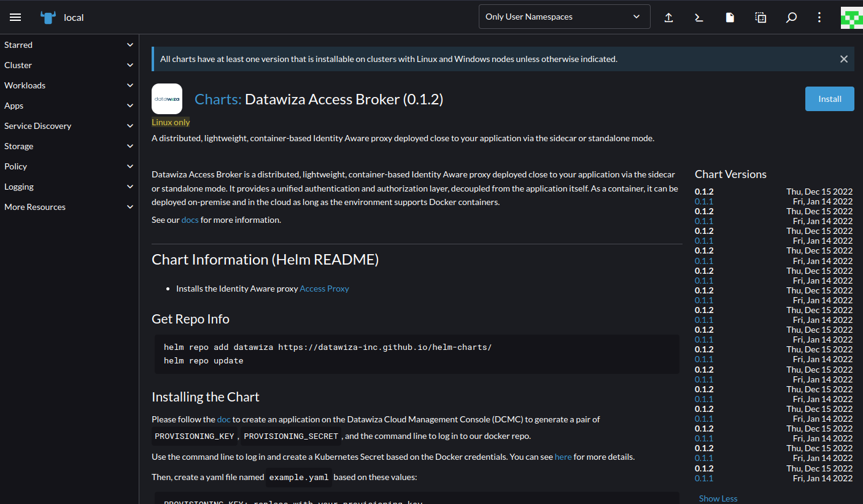Image resolution: width=863 pixels, height=504 pixels.
Task: Dismiss the charts notice banner
Action: (x=844, y=59)
